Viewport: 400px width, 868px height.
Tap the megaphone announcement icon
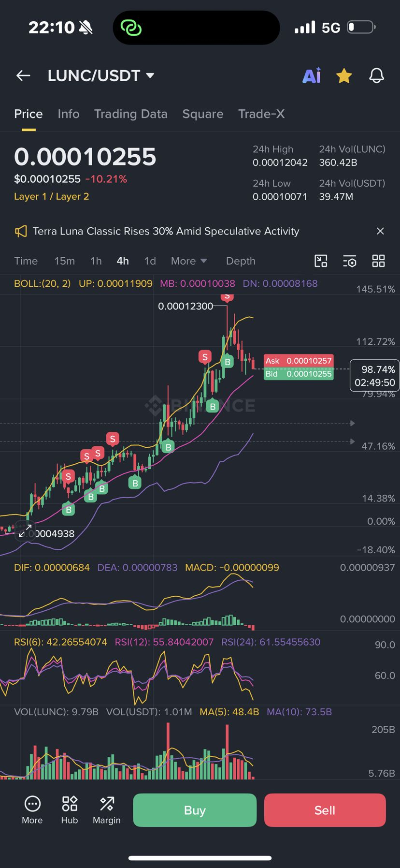point(21,231)
